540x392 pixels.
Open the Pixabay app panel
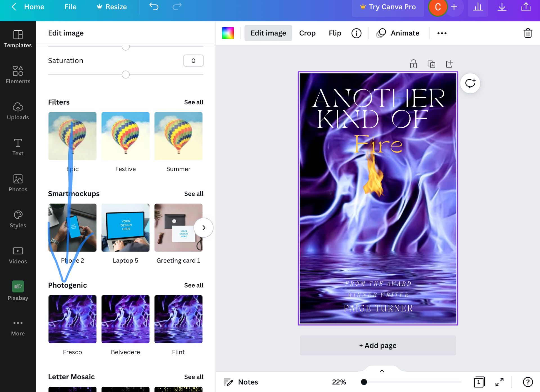pyautogui.click(x=18, y=291)
